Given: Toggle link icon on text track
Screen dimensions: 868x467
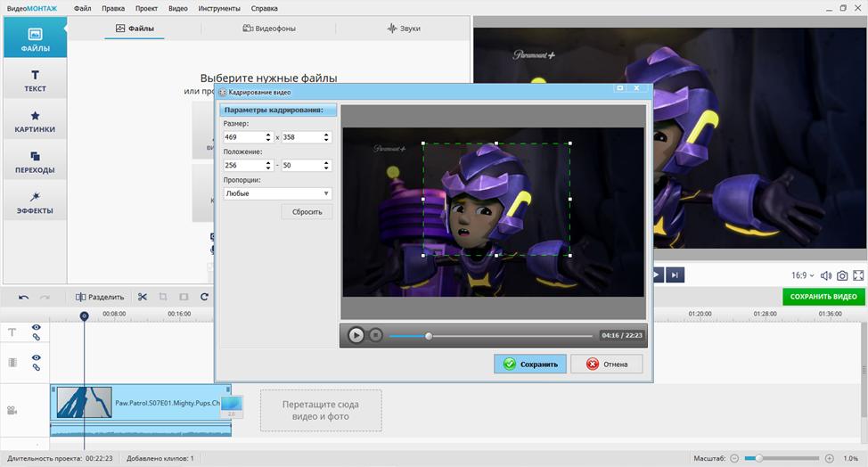Looking at the screenshot, I should (x=36, y=337).
